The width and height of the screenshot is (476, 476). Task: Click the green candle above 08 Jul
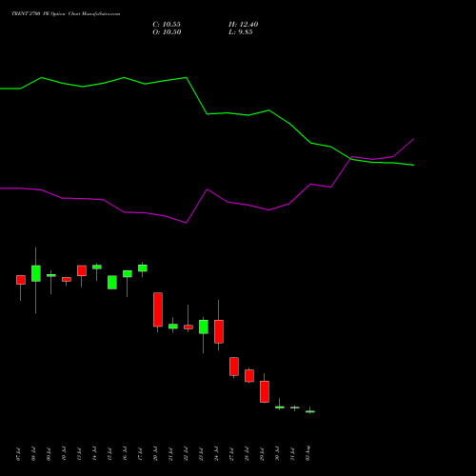click(x=36, y=273)
